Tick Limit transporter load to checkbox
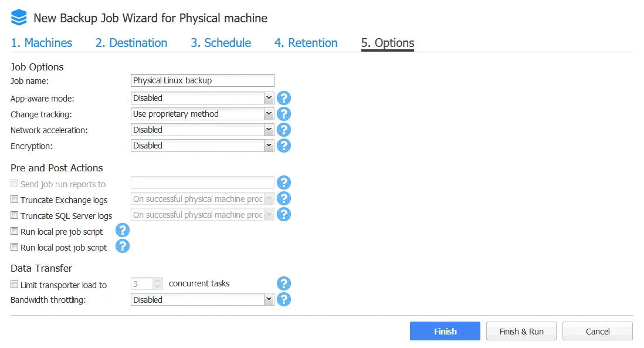Viewport: 644px width, 348px height. [x=15, y=285]
